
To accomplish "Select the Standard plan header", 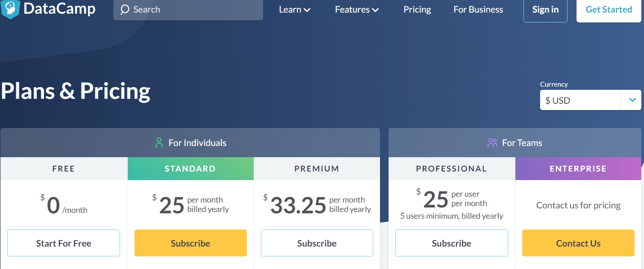I will 190,169.
